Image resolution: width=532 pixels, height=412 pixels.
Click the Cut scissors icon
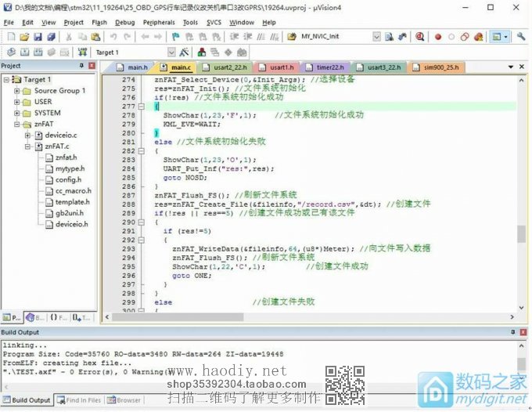pyautogui.click(x=69, y=37)
